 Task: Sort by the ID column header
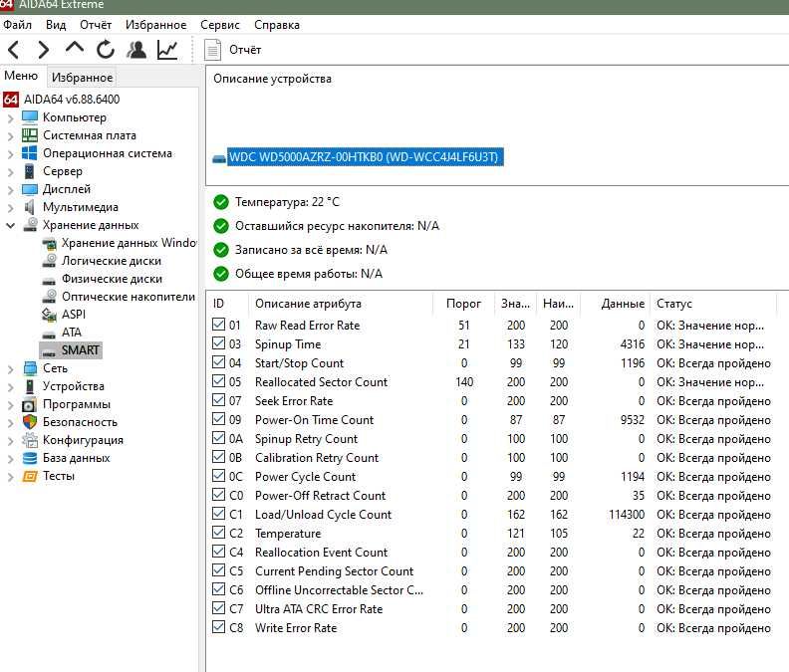click(228, 304)
